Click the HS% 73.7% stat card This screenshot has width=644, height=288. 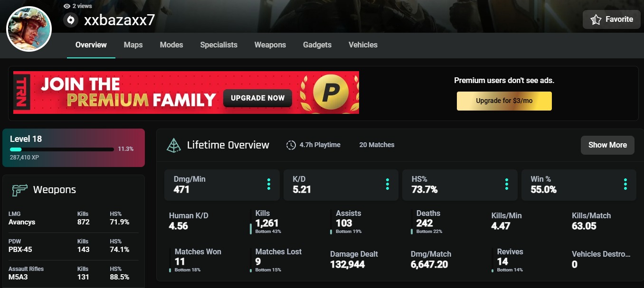click(x=460, y=185)
